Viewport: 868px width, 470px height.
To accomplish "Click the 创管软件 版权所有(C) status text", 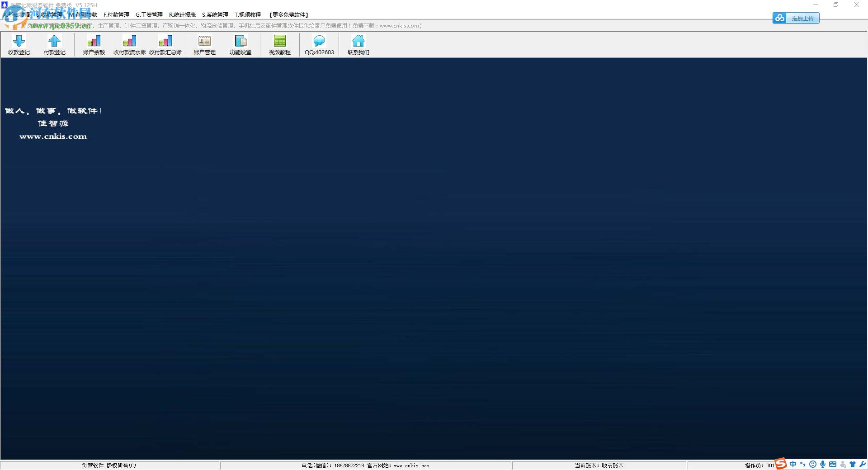I will click(x=109, y=465).
